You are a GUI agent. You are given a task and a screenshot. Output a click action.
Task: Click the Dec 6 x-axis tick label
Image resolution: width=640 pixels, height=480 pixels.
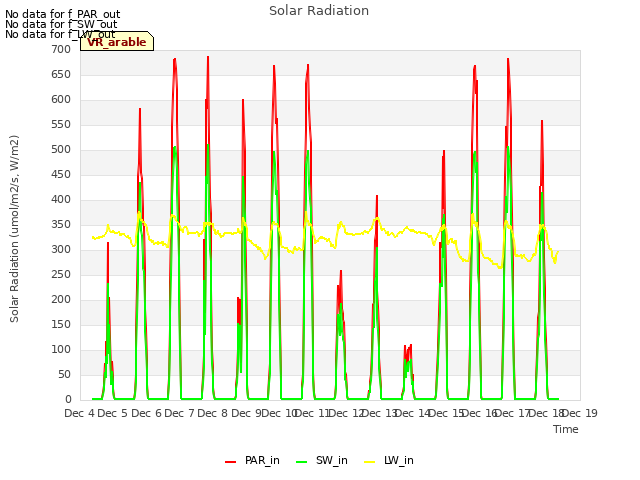[146, 413]
